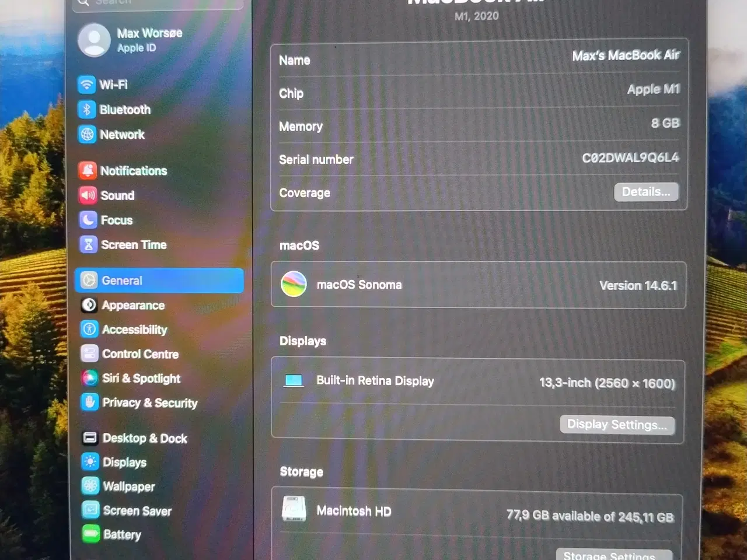747x560 pixels.
Task: Select the Focus moon icon
Action: (x=88, y=220)
